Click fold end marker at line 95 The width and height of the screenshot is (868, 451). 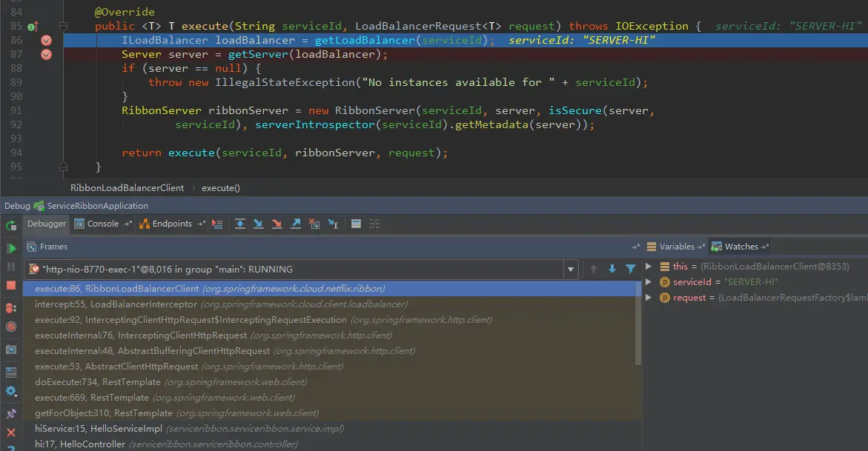63,167
